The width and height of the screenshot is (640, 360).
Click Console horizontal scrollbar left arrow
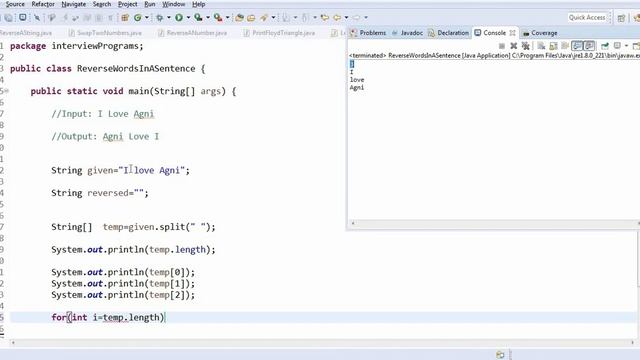(x=353, y=223)
